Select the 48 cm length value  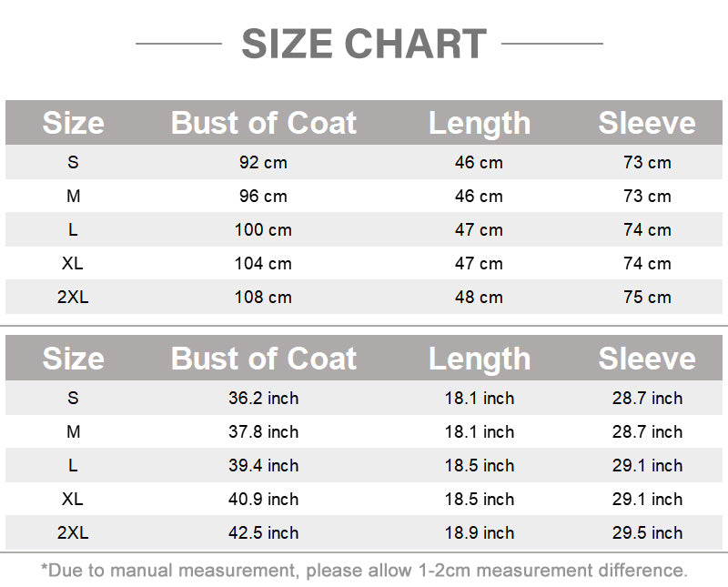[x=479, y=298]
